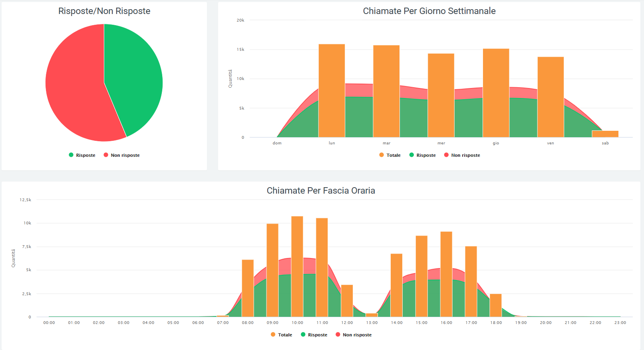Click the Chiamate Per Fascia Oraria title

pos(321,191)
